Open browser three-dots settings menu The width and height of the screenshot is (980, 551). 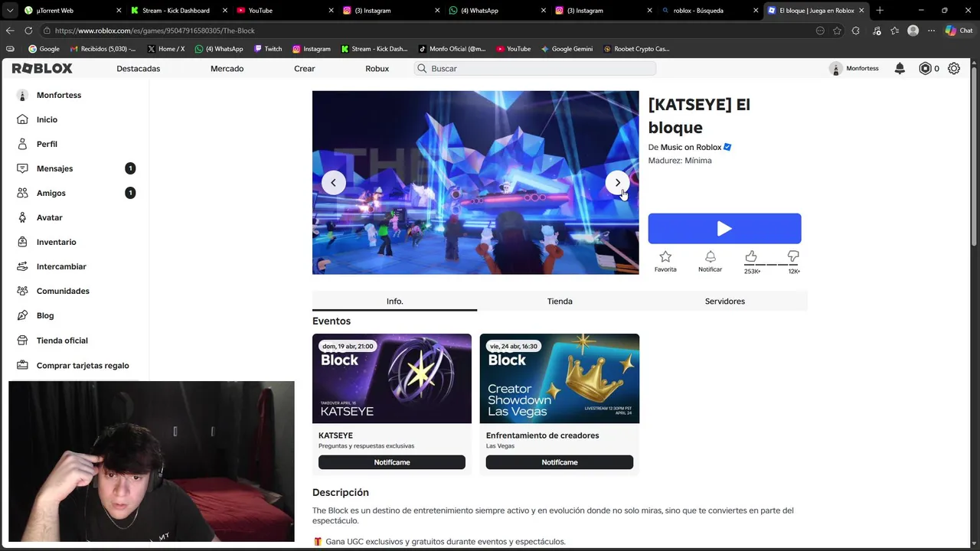click(931, 31)
